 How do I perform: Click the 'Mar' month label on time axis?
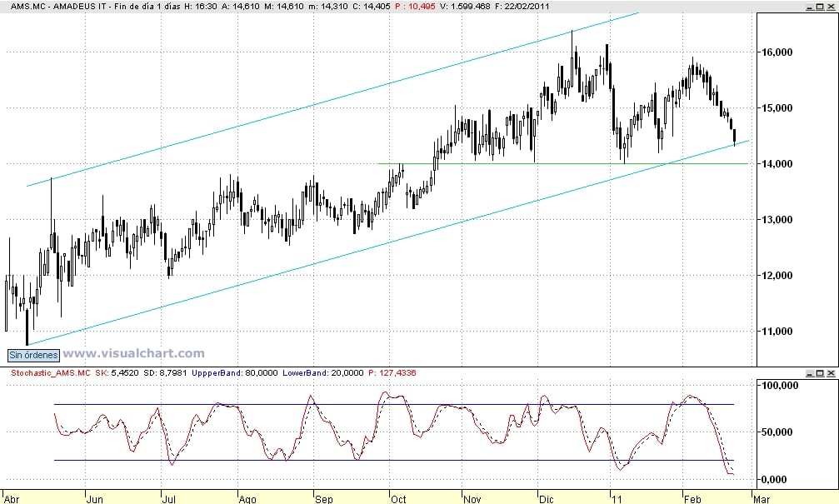(x=762, y=499)
